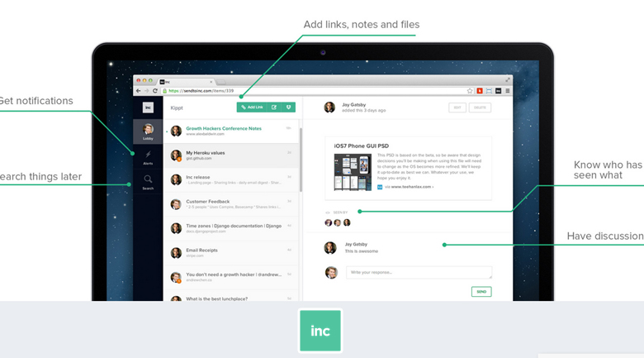Click the add file upload icon button
644x358 pixels.
[288, 107]
